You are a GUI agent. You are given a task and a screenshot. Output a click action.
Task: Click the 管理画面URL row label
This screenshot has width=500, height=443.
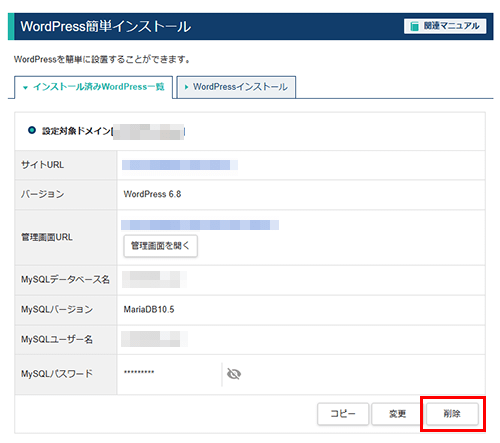(x=47, y=237)
